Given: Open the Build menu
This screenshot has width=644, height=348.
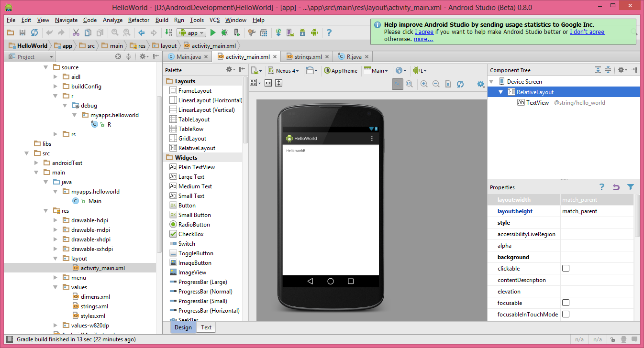Looking at the screenshot, I should point(162,20).
